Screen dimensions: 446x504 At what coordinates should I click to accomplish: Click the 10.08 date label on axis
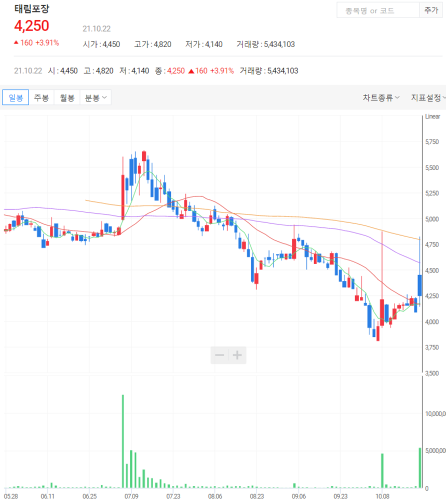(382, 496)
